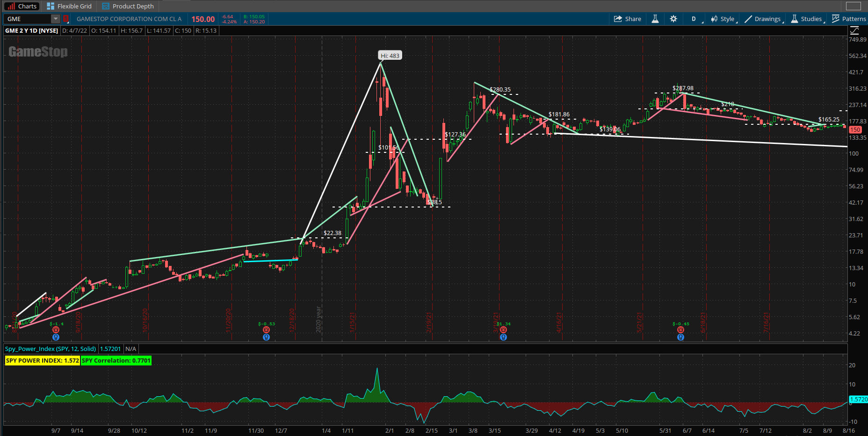The width and height of the screenshot is (868, 436).
Task: Open the Patterns menu
Action: (x=849, y=19)
